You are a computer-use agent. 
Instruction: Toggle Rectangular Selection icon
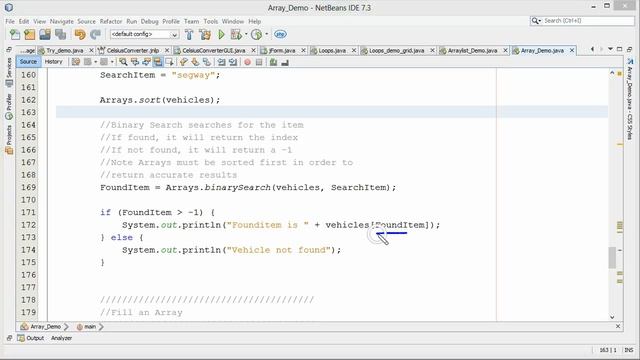point(169,62)
